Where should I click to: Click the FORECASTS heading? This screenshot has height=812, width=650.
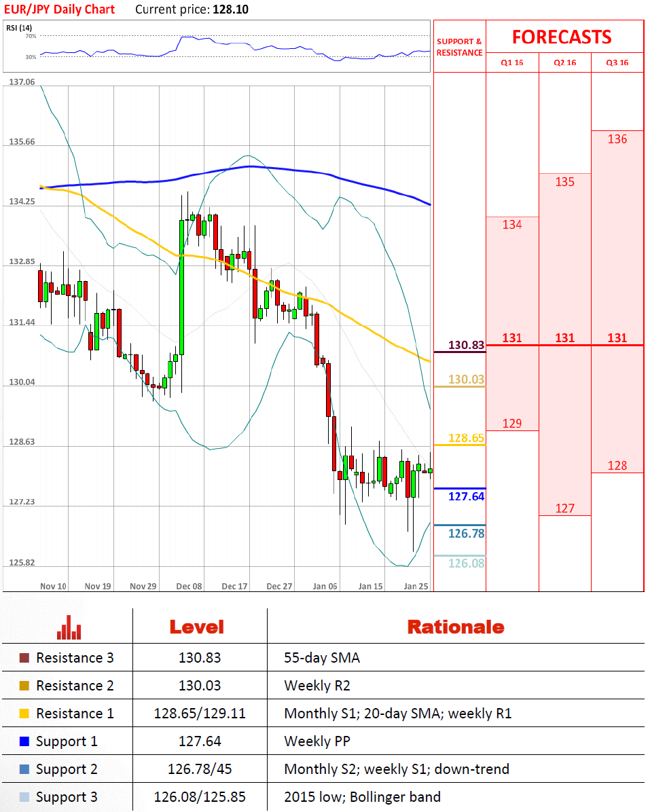click(562, 37)
